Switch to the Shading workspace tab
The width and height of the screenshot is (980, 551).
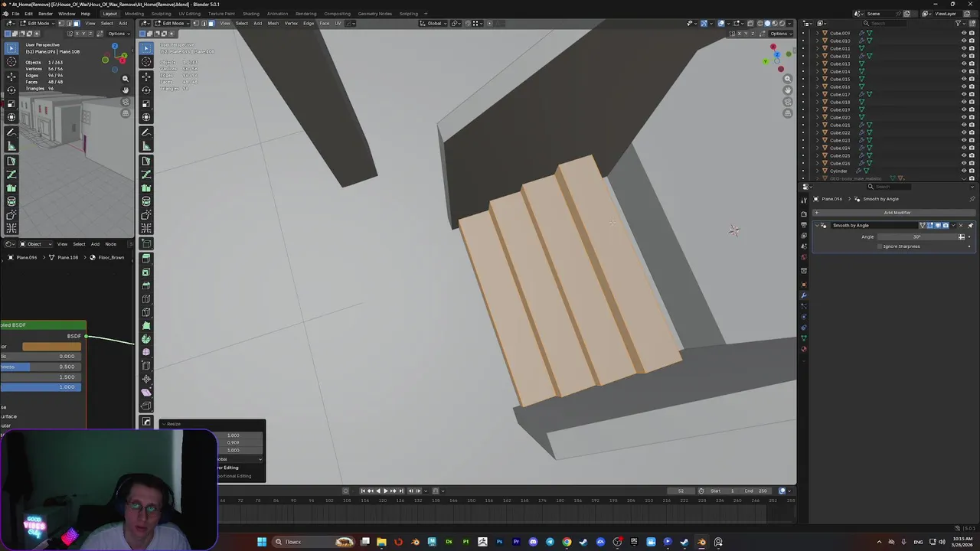coord(250,14)
